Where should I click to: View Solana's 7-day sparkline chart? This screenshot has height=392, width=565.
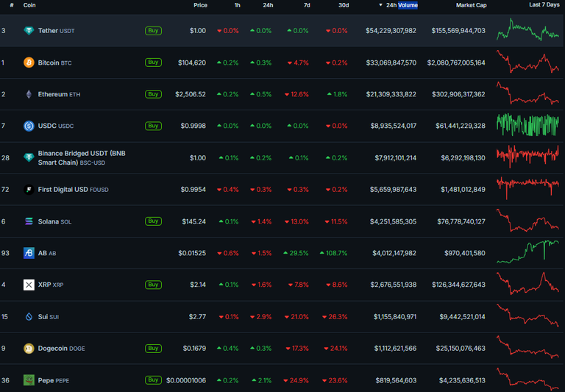pos(527,220)
